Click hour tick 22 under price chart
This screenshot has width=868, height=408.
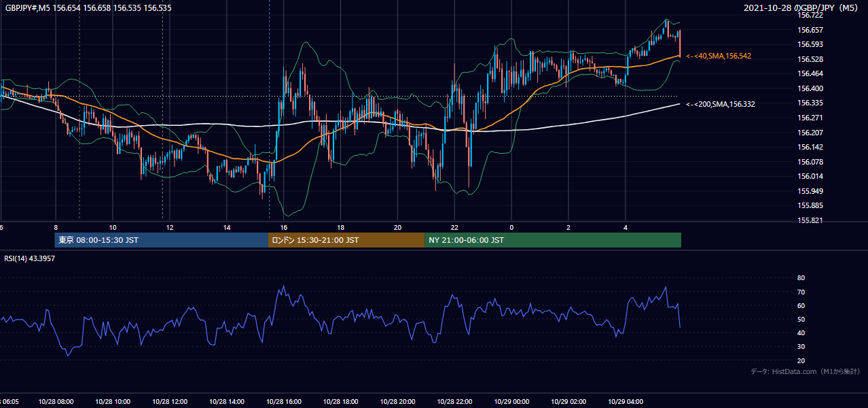pos(455,228)
